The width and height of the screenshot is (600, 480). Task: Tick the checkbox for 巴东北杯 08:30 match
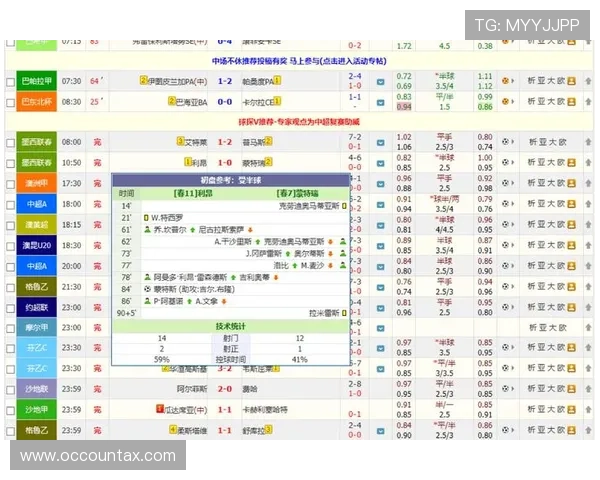point(11,102)
